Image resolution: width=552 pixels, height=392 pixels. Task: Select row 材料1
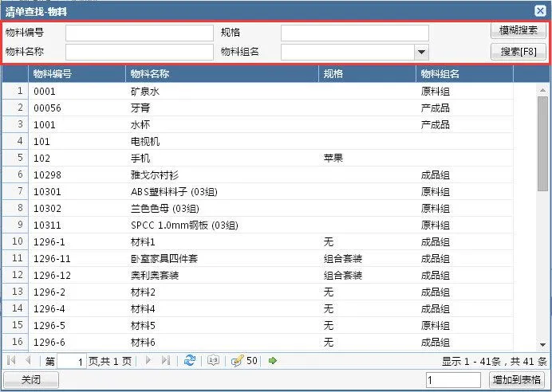[258, 242]
